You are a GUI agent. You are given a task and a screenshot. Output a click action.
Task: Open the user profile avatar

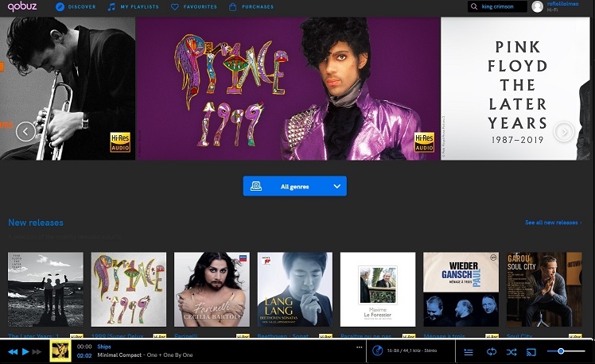(537, 6)
